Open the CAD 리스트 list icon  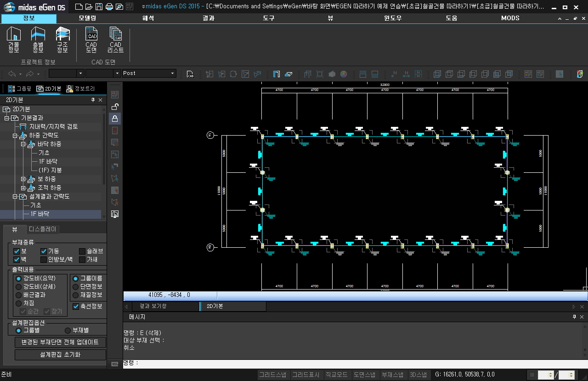(116, 40)
